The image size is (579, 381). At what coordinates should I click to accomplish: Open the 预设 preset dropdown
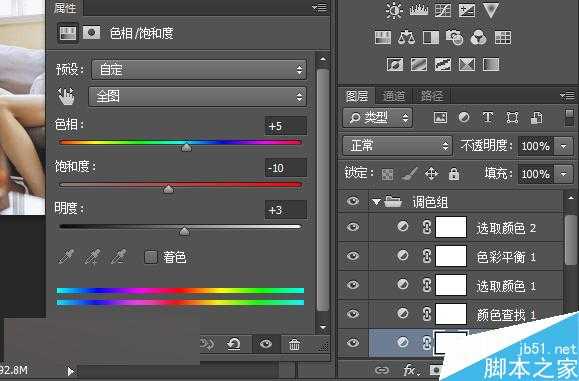click(199, 69)
